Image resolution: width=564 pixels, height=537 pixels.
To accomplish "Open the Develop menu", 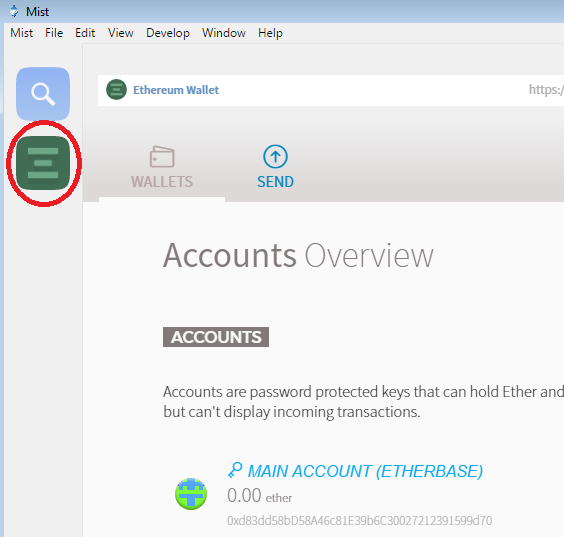I will tap(168, 33).
